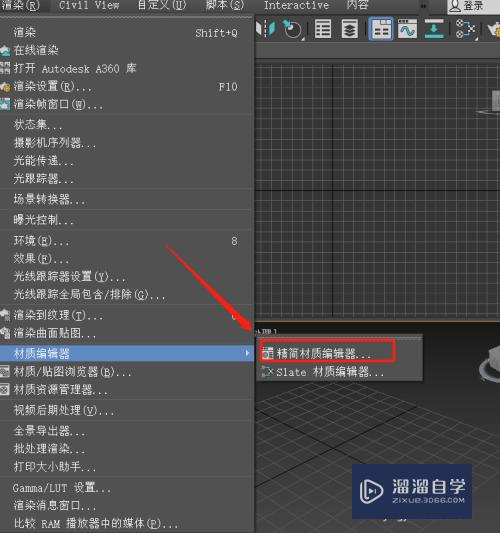Choose 打开 Autodesk A360 库
Screen dimensions: 500x533
pyautogui.click(x=126, y=69)
